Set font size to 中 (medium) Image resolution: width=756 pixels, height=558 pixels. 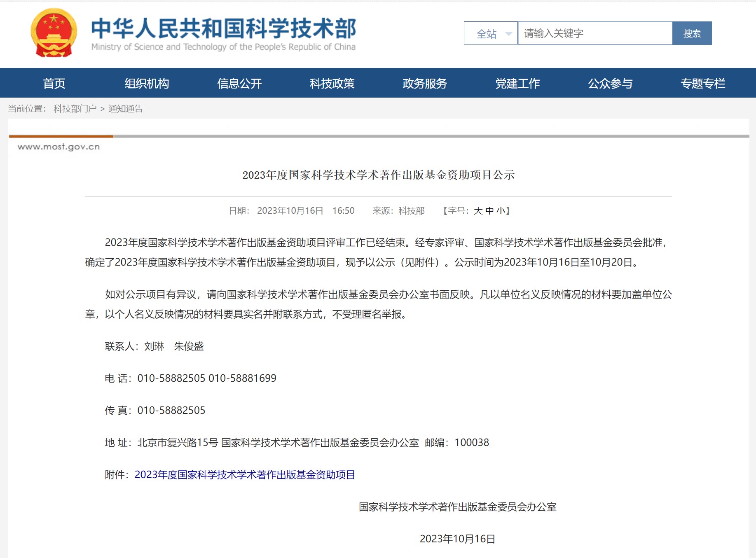click(489, 211)
